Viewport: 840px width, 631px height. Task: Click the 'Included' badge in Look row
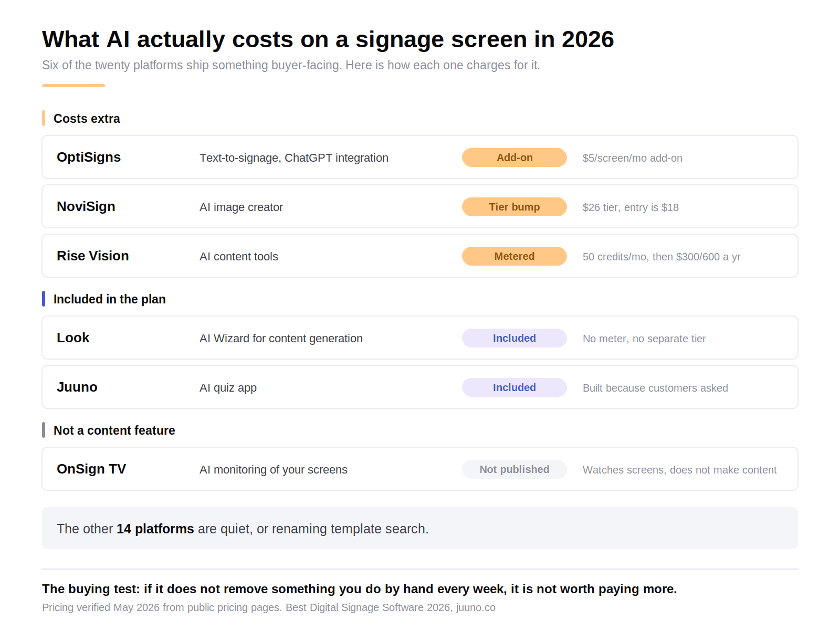pos(514,338)
